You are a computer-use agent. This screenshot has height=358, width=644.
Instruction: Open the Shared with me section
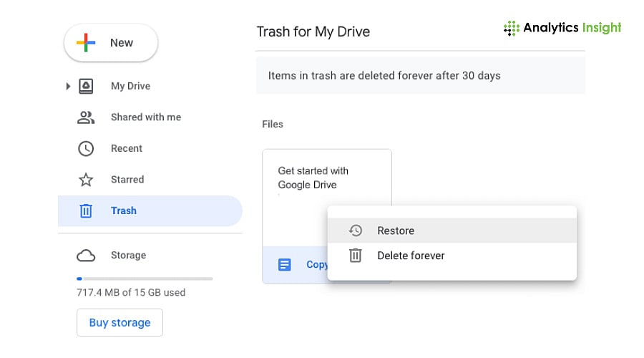point(146,117)
